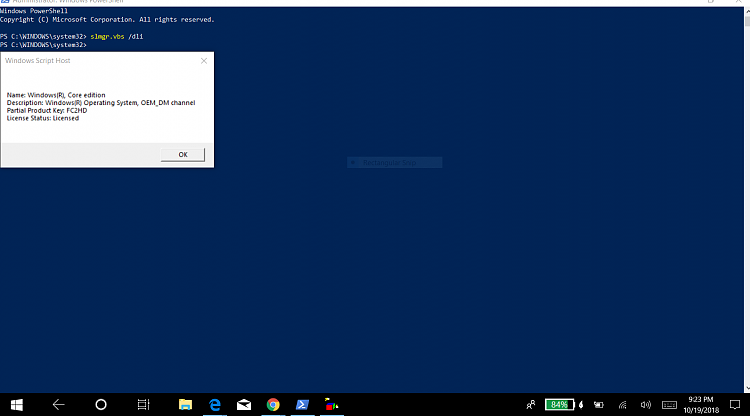
Task: Open File Explorer from the taskbar
Action: [x=185, y=405]
